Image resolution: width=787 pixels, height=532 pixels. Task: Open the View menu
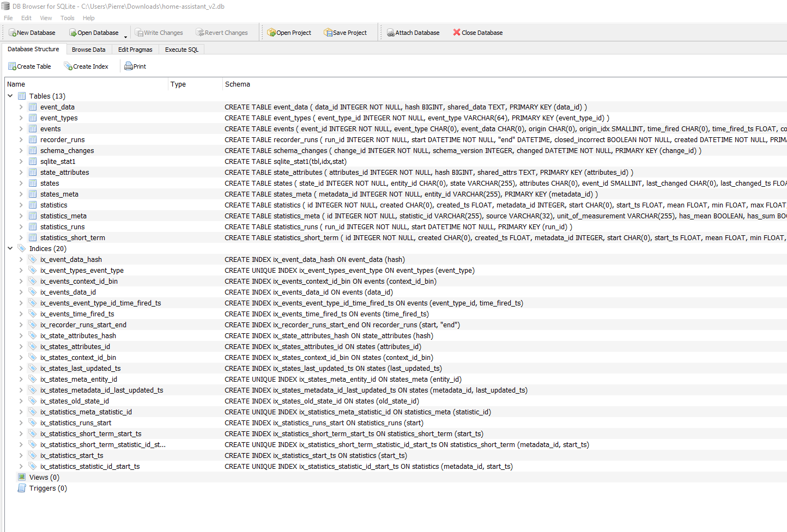46,18
